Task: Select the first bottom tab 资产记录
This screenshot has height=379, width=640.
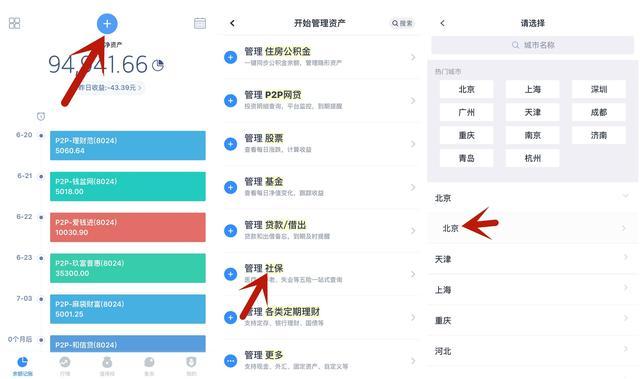Action: click(x=22, y=366)
